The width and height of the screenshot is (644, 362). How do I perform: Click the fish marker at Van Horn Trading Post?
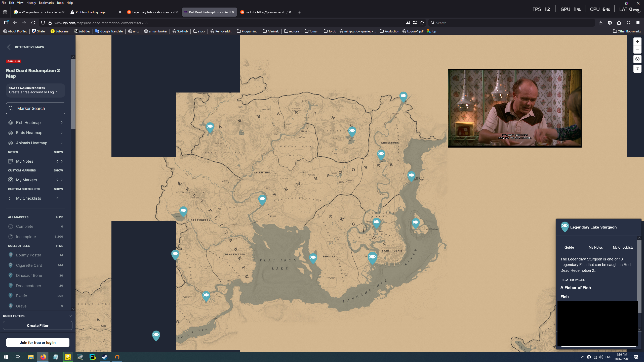click(x=411, y=176)
